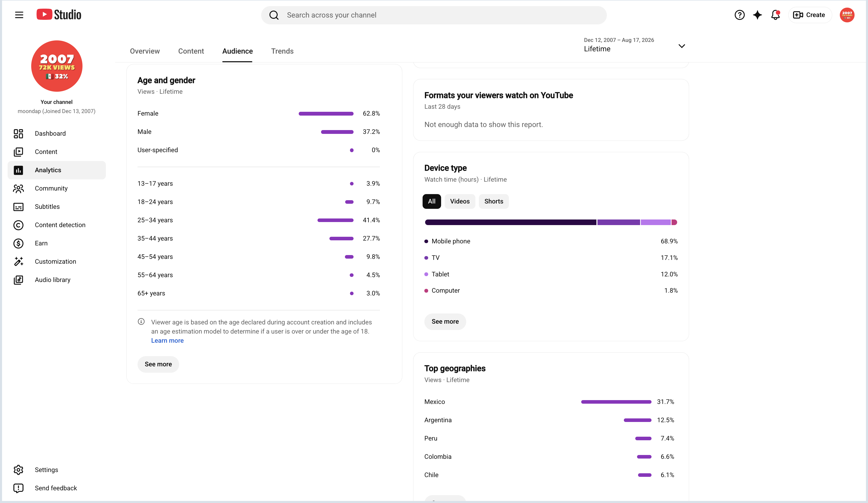The image size is (868, 503).
Task: Open Subtitles in the sidebar
Action: point(57,207)
